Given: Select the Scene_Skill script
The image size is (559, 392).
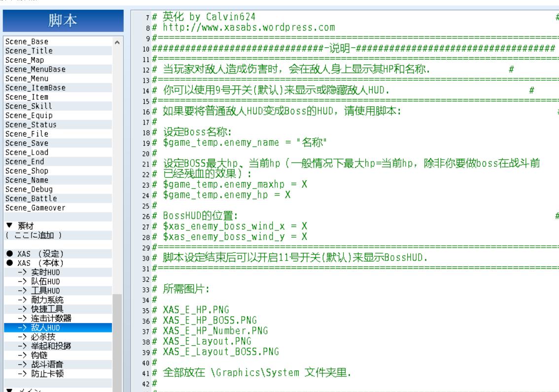Looking at the screenshot, I should 58,106.
